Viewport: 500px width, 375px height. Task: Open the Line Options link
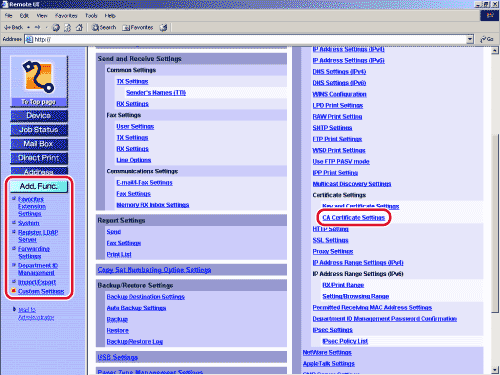click(134, 160)
